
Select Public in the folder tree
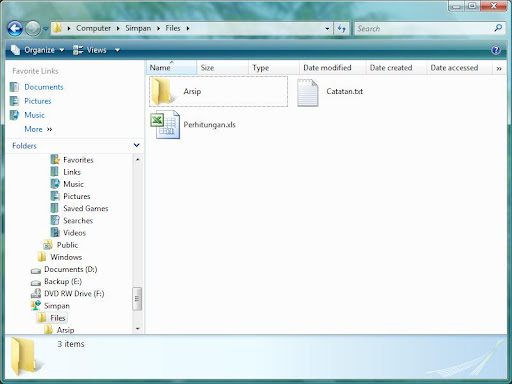pos(67,245)
